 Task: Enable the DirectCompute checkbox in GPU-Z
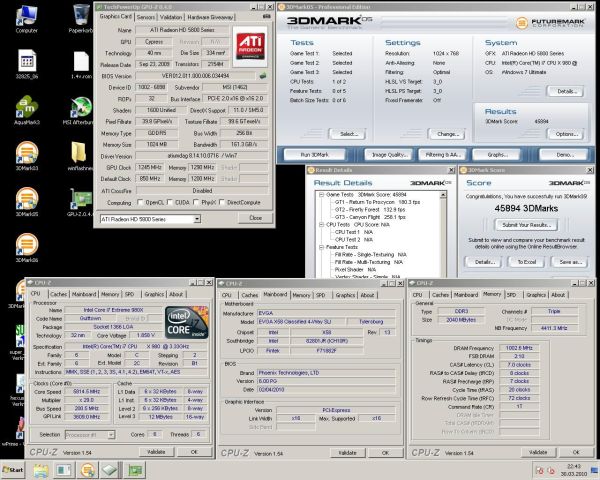[x=222, y=202]
